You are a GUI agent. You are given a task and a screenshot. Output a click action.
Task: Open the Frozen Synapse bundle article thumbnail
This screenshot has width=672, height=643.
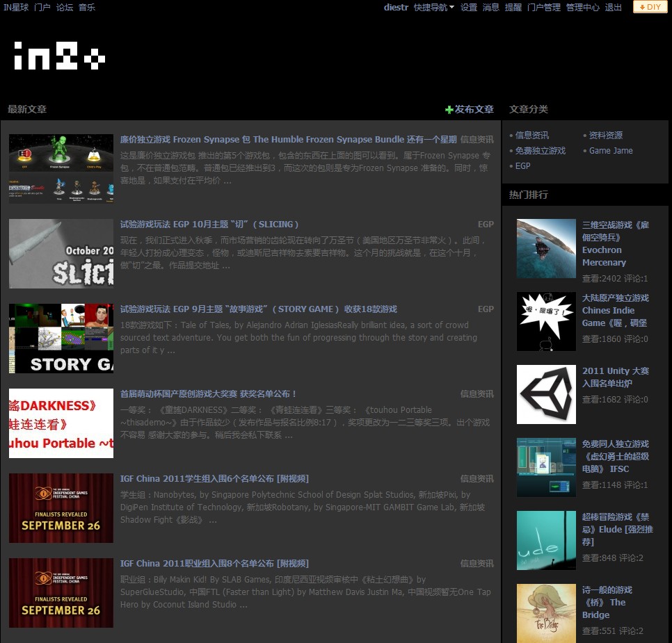[x=61, y=169]
